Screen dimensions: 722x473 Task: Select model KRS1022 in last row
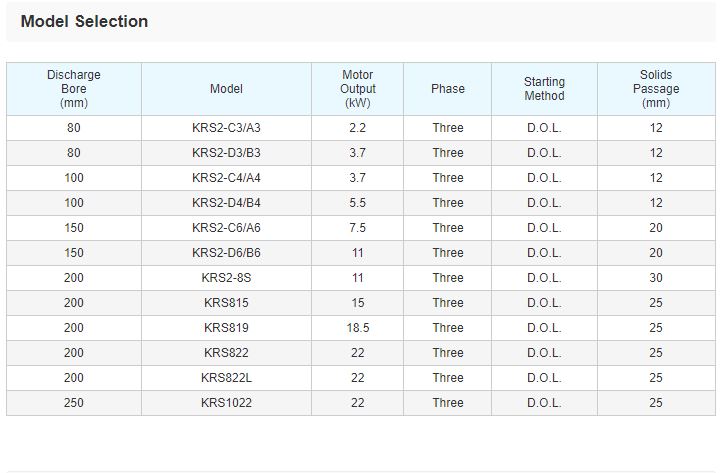[x=226, y=403]
